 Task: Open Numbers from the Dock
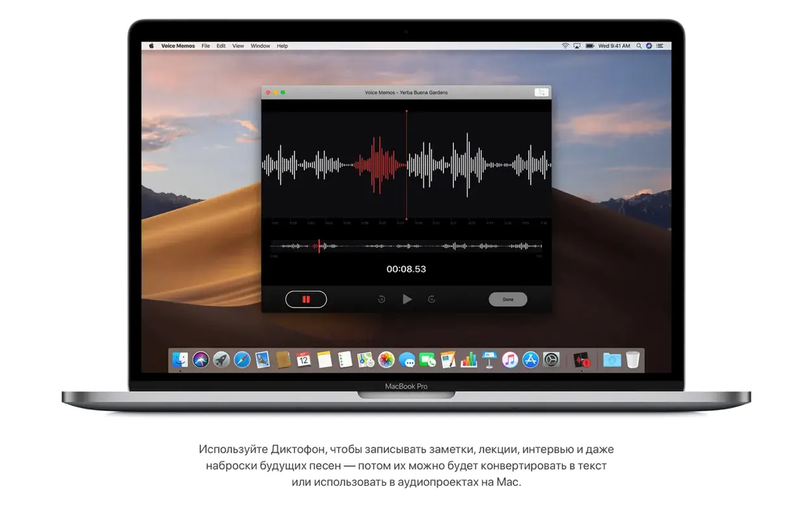click(469, 360)
